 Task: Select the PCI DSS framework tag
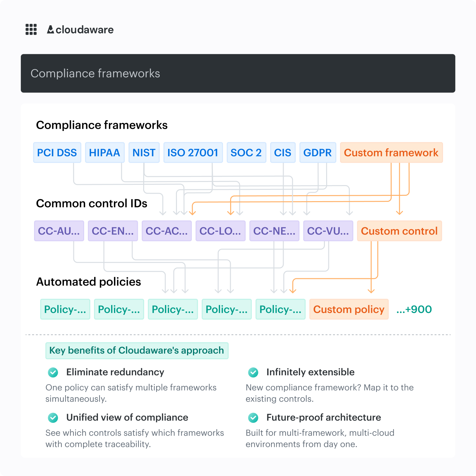57,153
